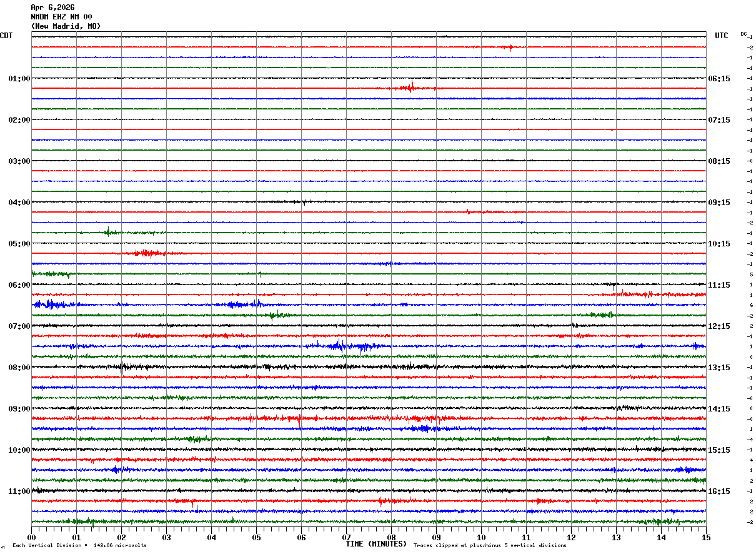Select the "01:00" CDT row label
This screenshot has height=554, width=756.
tap(19, 79)
